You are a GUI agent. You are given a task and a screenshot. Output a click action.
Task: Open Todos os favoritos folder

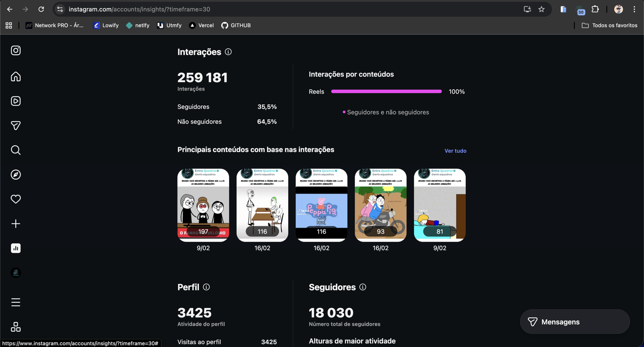pyautogui.click(x=609, y=25)
